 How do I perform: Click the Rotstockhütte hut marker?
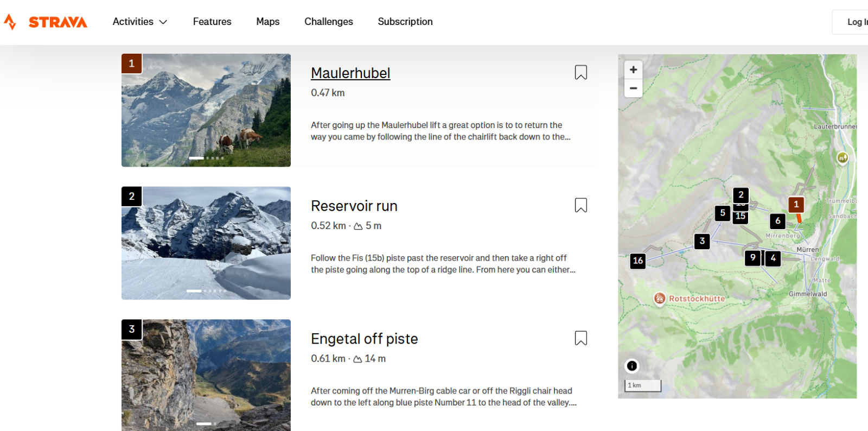(660, 298)
